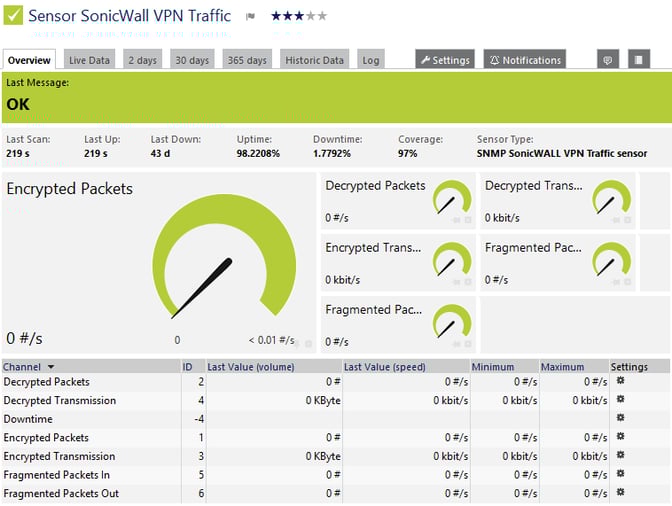The width and height of the screenshot is (672, 506).
Task: Select the Decrypted Packets small gauge
Action: coord(398,201)
